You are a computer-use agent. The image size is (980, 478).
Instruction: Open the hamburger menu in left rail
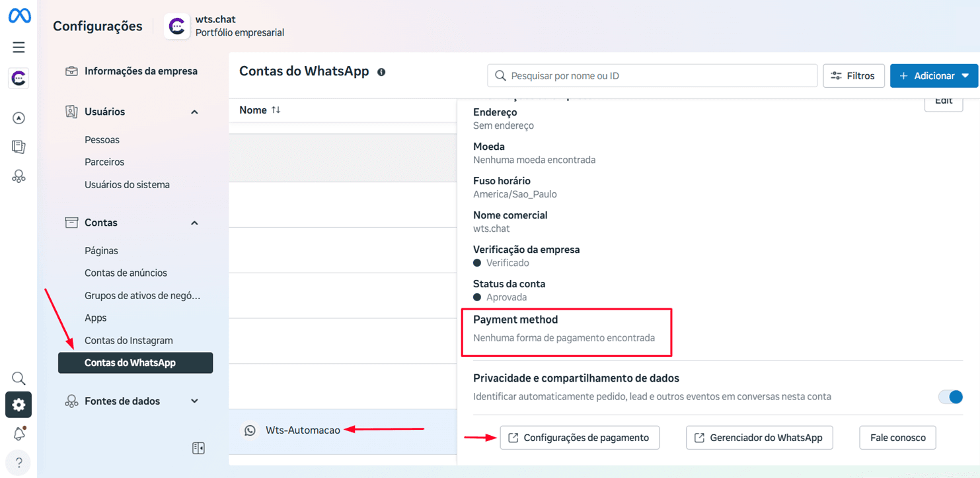coord(19,47)
